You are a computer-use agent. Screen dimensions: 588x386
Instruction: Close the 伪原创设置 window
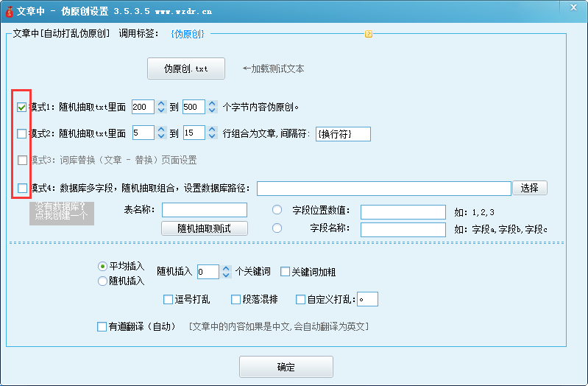click(x=573, y=7)
